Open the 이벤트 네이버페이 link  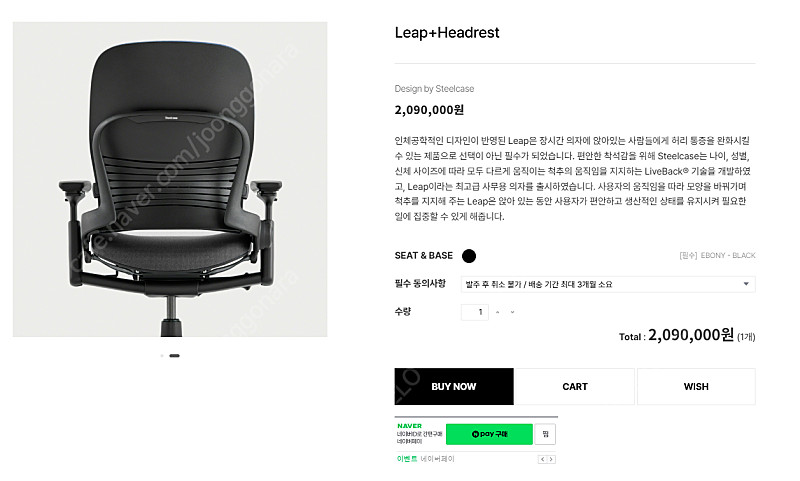click(426, 459)
